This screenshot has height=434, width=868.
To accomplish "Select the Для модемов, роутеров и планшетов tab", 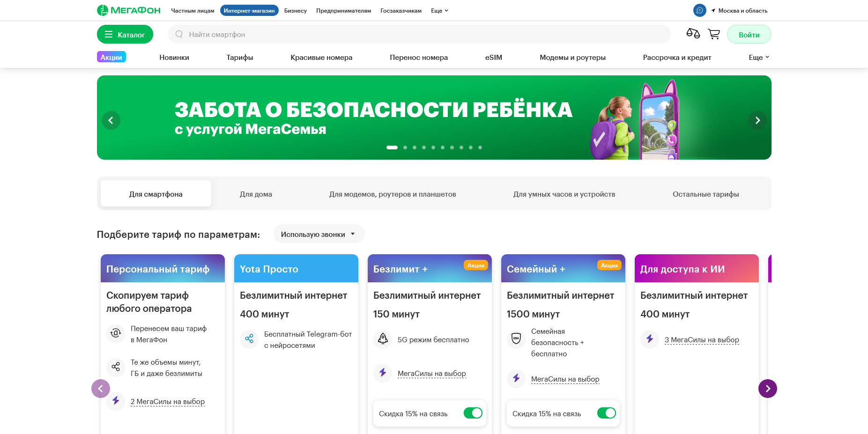I will coord(393,194).
